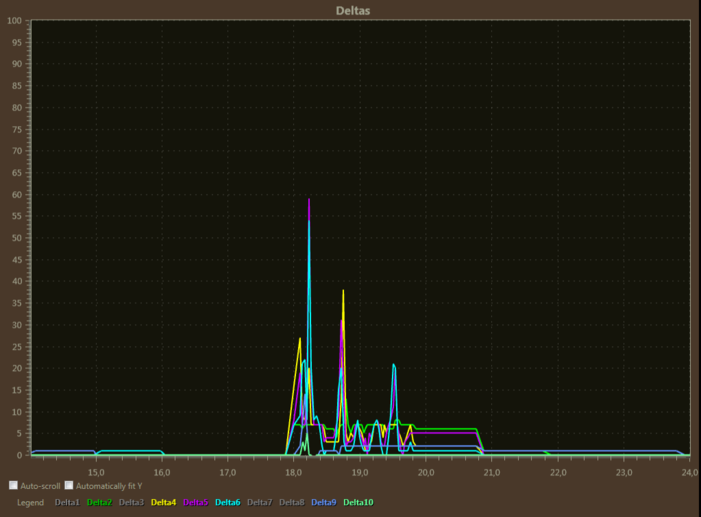
Task: Toggle yellow Delta4 legend entry
Action: pos(163,502)
